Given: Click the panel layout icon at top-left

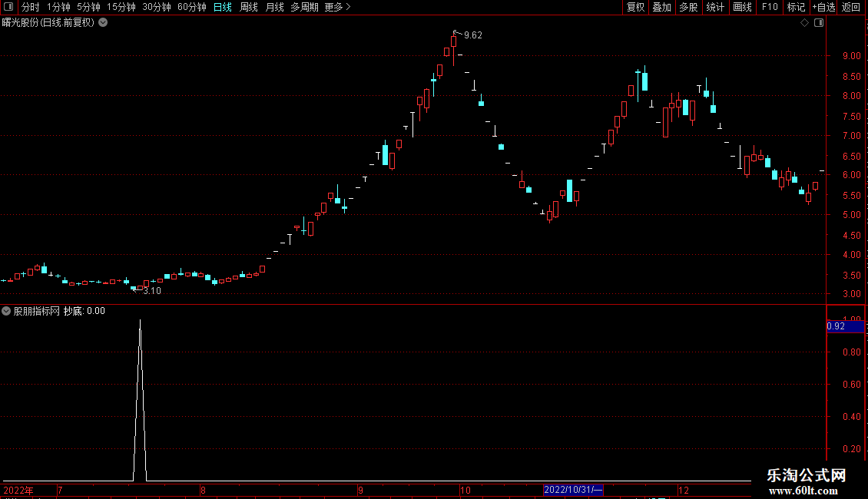Looking at the screenshot, I should [8, 7].
